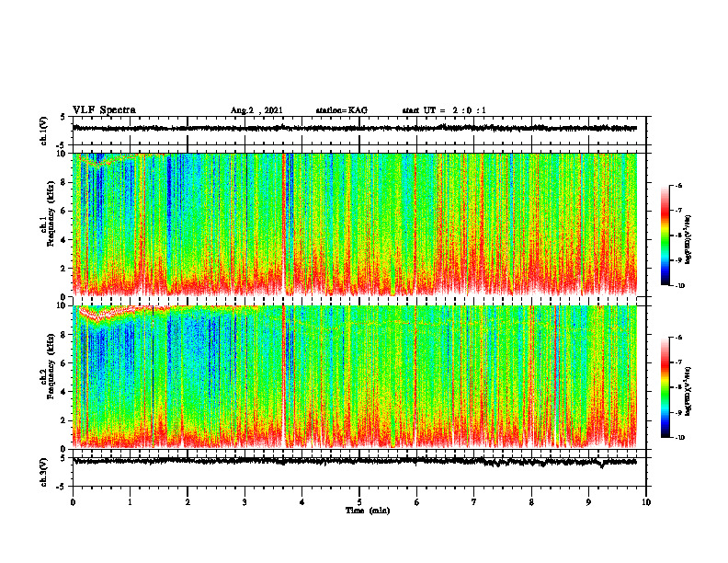Click time-axis tick label "3"
This screenshot has height=563, width=728.
pos(245,502)
